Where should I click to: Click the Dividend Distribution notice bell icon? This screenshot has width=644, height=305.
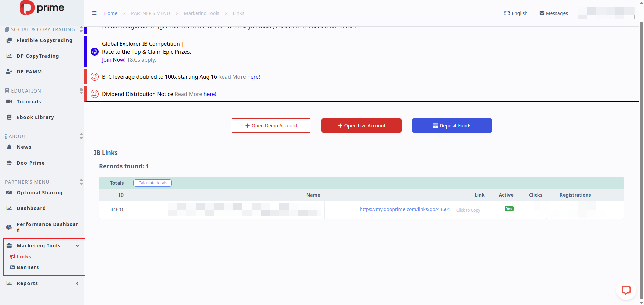click(95, 94)
